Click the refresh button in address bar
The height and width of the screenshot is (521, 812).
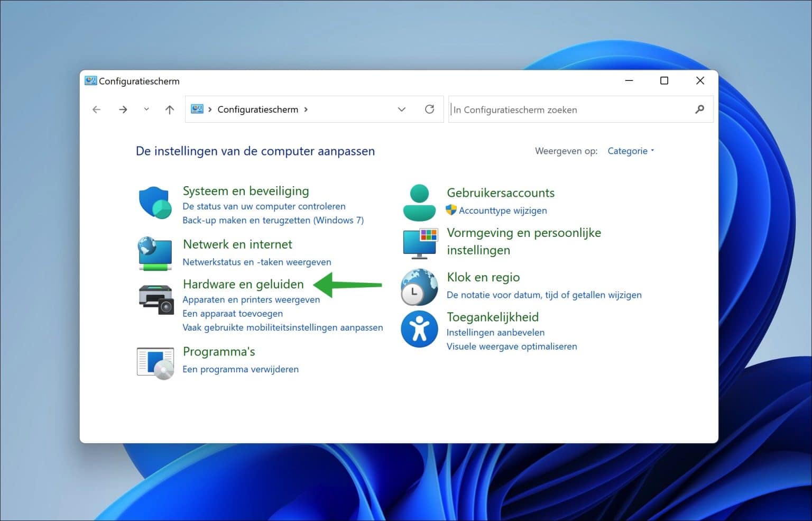429,109
